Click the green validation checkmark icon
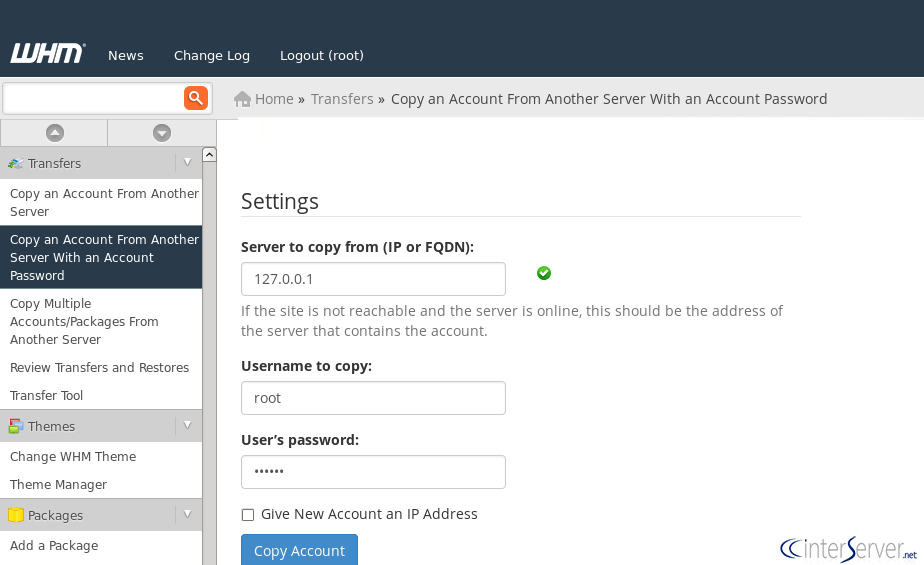The width and height of the screenshot is (924, 565). point(544,273)
